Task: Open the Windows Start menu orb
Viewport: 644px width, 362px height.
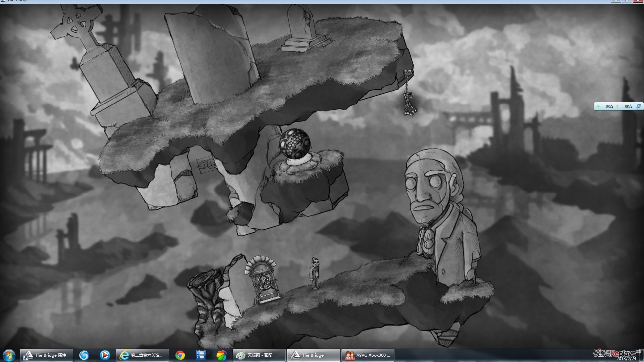Action: (x=9, y=355)
